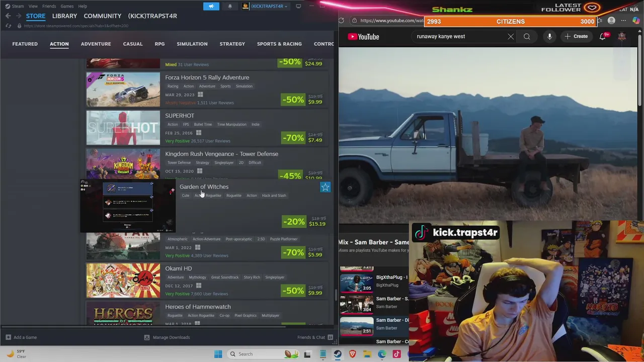
Task: Click the YouTube Create button
Action: pyautogui.click(x=576, y=36)
